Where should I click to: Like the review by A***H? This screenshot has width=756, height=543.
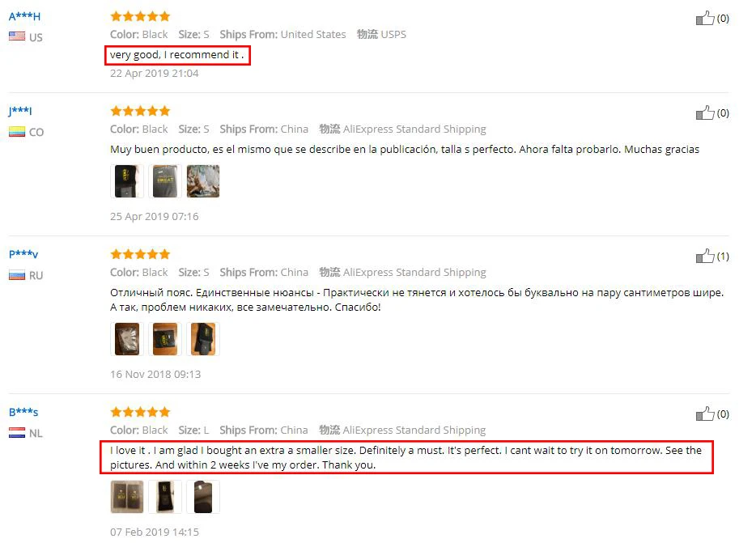click(705, 19)
